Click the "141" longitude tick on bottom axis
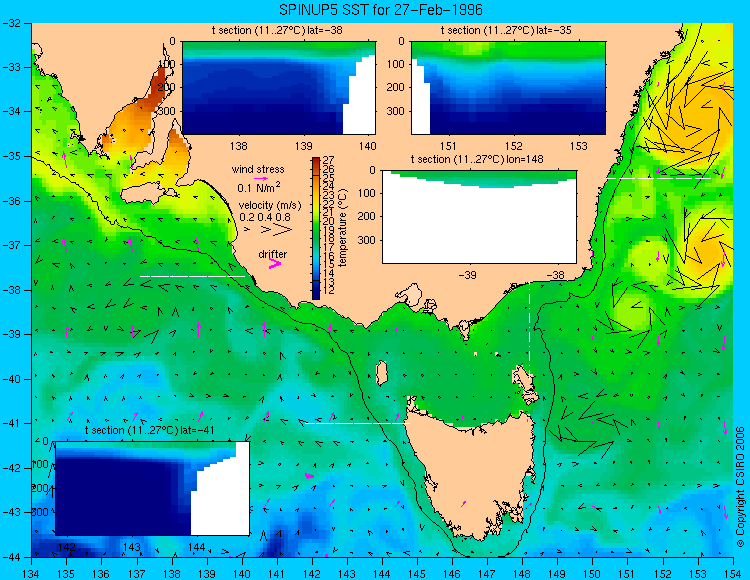750x580 pixels. point(277,574)
